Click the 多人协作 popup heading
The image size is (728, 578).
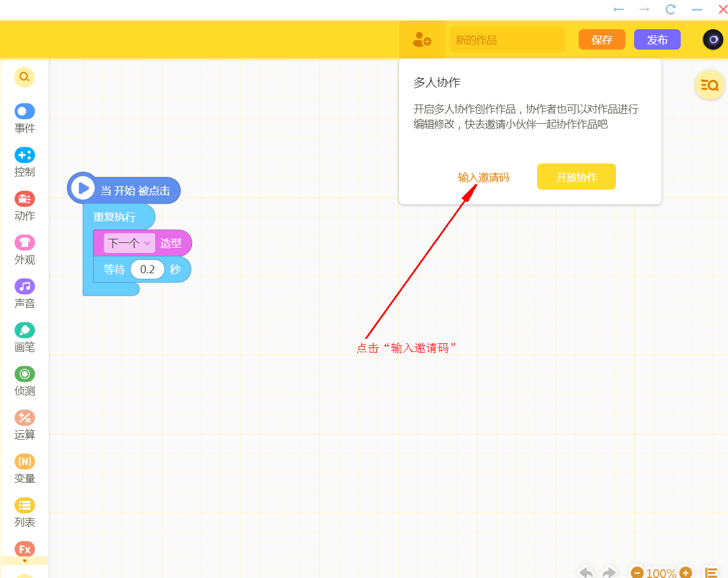click(437, 82)
